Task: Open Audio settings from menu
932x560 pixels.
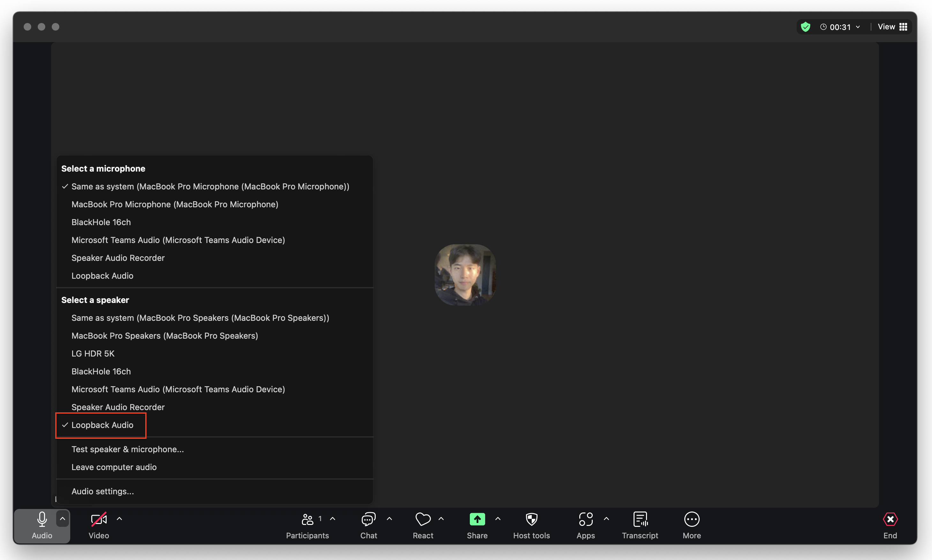Action: coord(102,491)
